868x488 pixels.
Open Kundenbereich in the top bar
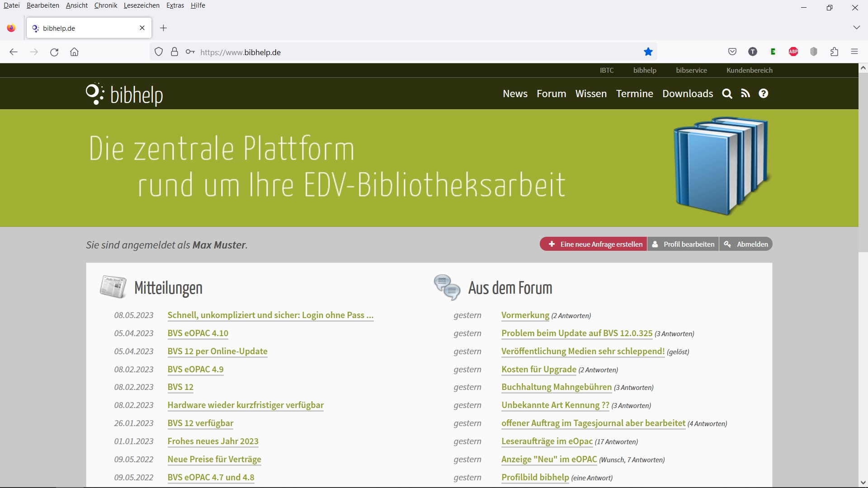(750, 70)
